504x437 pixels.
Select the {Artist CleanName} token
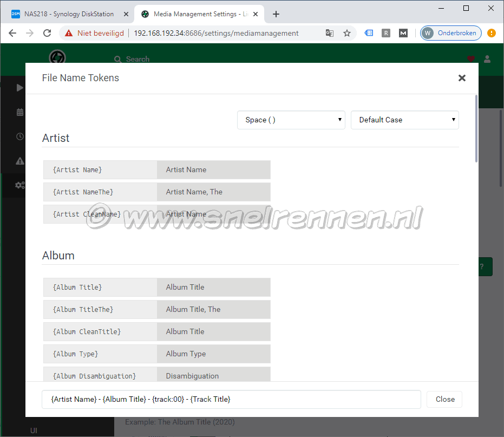click(x=100, y=214)
